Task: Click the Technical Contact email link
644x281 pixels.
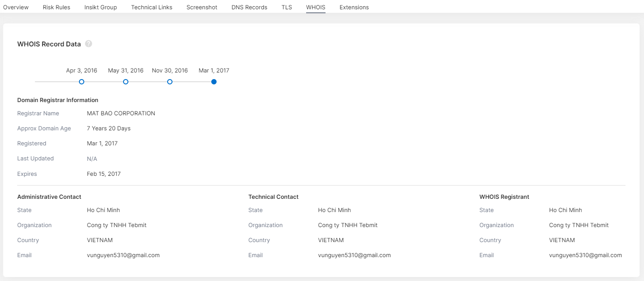Action: point(354,255)
